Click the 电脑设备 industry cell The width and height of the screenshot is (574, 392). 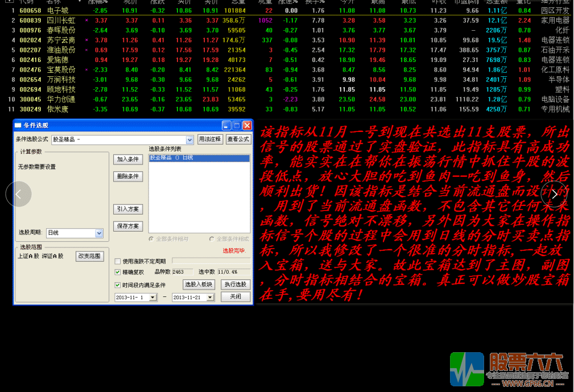(x=555, y=100)
